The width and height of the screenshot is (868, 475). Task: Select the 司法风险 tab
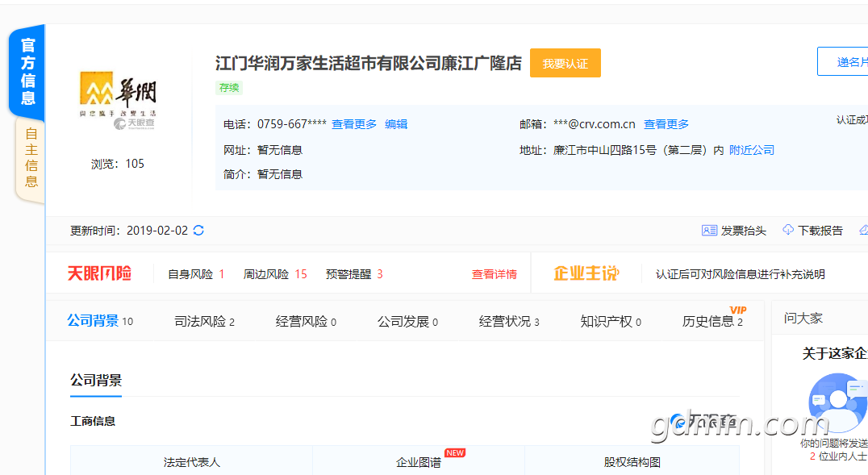pos(204,321)
